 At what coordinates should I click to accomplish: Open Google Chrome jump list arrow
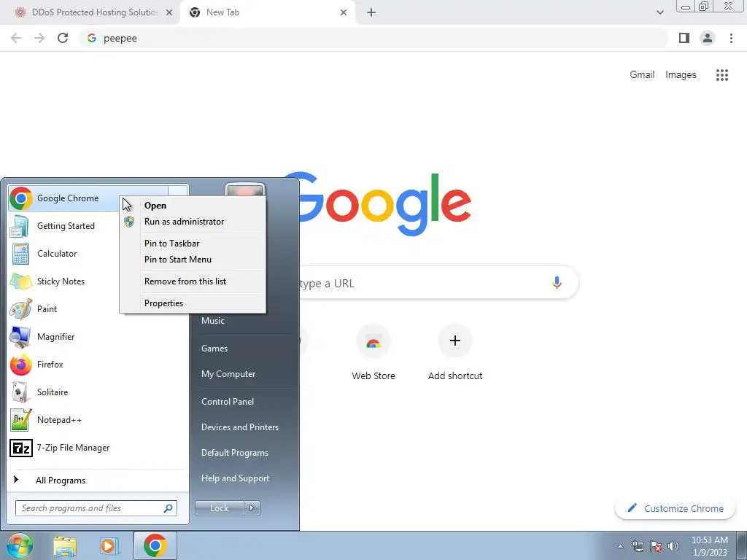click(x=178, y=192)
